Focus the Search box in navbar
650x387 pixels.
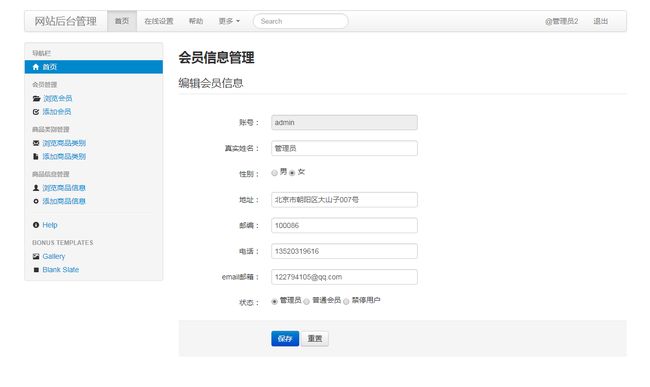coord(301,21)
